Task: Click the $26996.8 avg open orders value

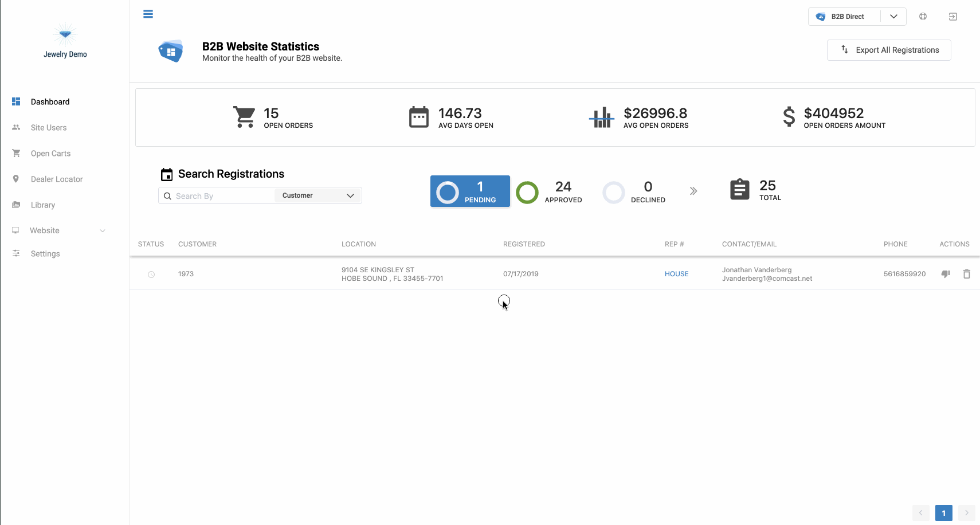Action: 656,113
